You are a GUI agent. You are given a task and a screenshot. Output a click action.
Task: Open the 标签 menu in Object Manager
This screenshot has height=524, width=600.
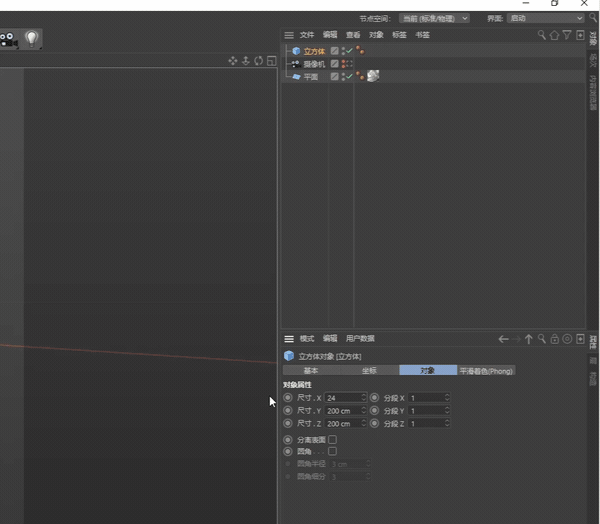tap(399, 35)
